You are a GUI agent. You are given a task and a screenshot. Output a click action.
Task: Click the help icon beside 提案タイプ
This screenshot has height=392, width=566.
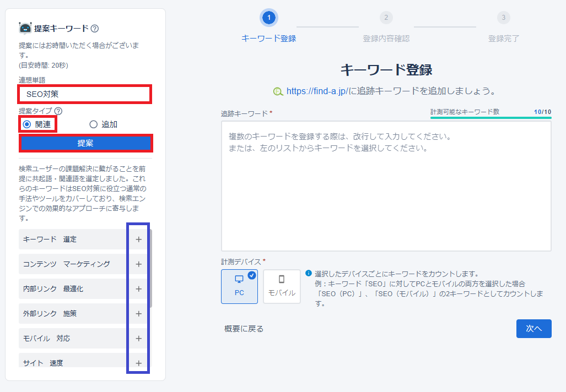pyautogui.click(x=58, y=111)
